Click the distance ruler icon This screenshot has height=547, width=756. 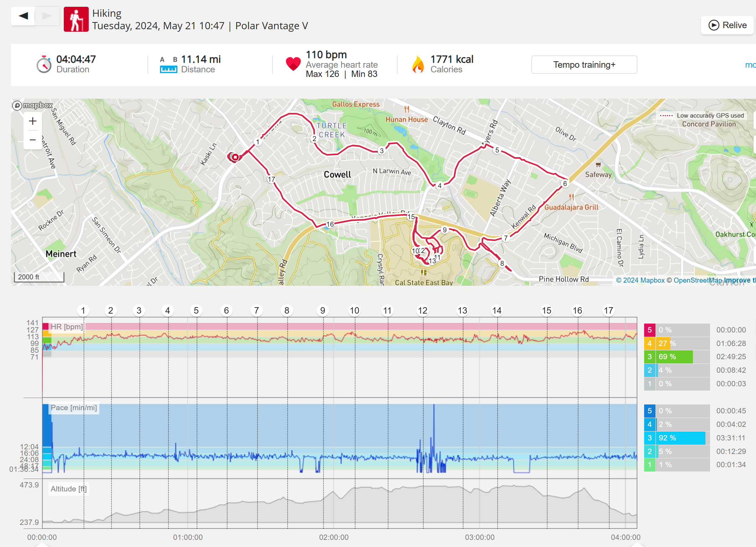pyautogui.click(x=168, y=69)
